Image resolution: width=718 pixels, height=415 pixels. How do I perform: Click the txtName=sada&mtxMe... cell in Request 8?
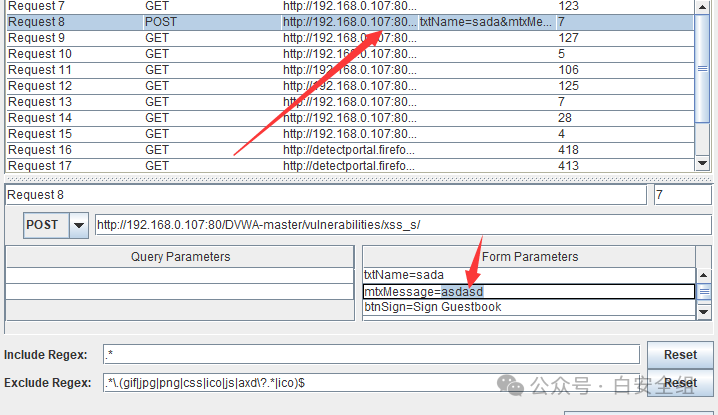click(485, 22)
